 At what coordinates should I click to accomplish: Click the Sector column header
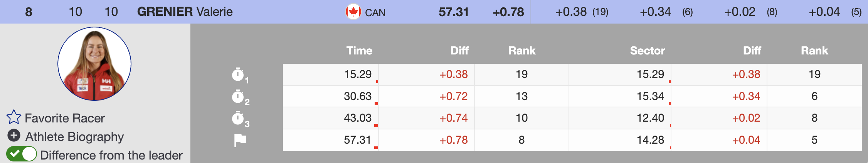[x=647, y=51]
